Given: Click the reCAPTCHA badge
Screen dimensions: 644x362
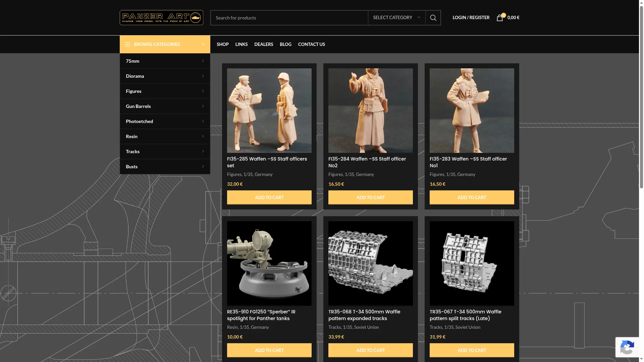Looking at the screenshot, I should (x=627, y=347).
